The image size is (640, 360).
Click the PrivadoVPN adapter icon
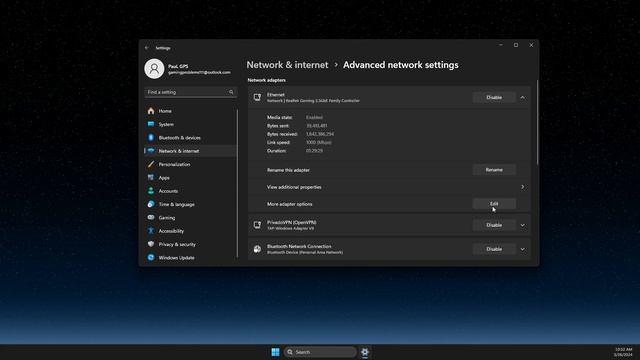tap(257, 225)
